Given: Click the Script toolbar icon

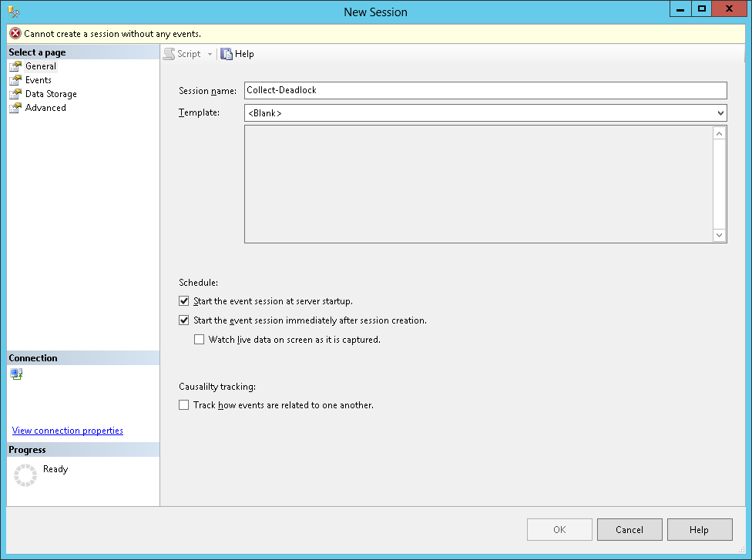Looking at the screenshot, I should point(169,54).
